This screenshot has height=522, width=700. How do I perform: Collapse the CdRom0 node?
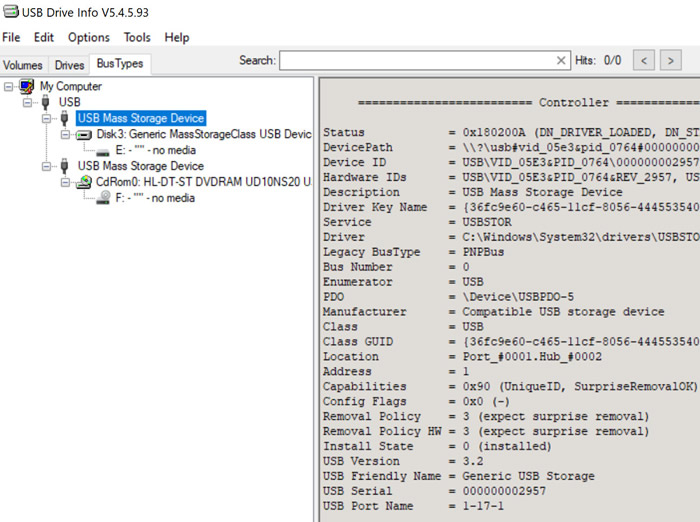click(x=66, y=182)
